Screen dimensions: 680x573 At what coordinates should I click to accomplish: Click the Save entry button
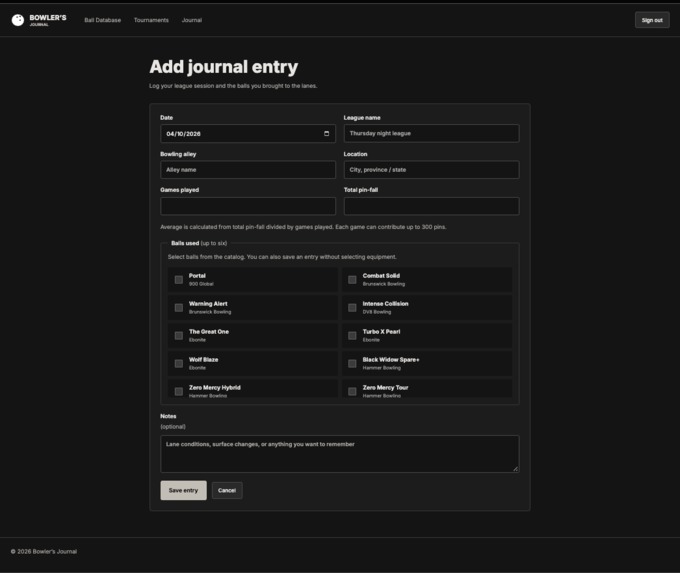click(x=183, y=490)
